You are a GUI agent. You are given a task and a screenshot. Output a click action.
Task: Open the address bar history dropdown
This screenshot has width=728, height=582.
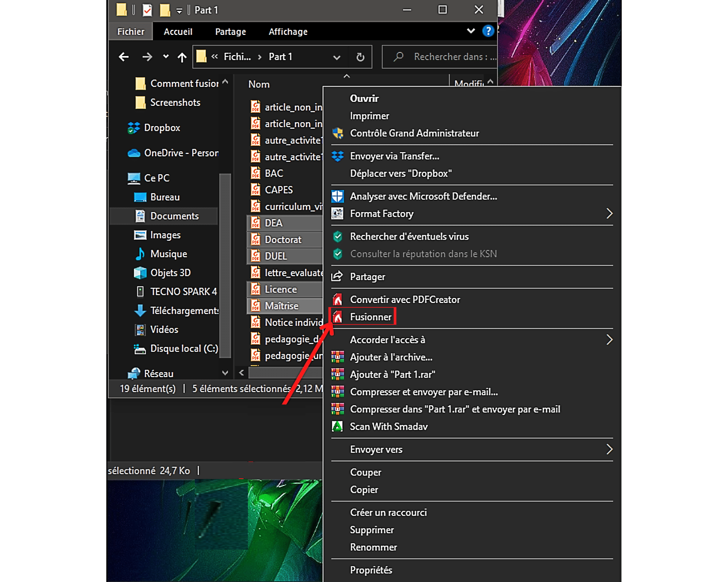coord(337,57)
